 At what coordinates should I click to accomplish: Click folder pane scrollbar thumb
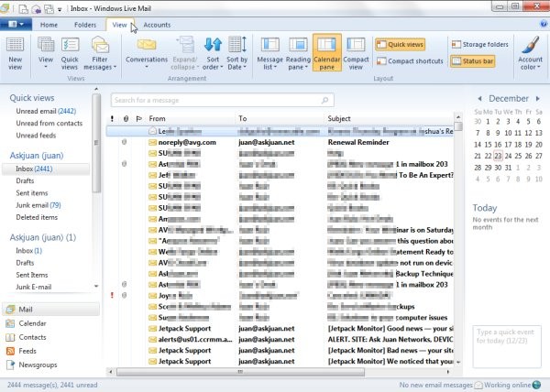[96, 143]
